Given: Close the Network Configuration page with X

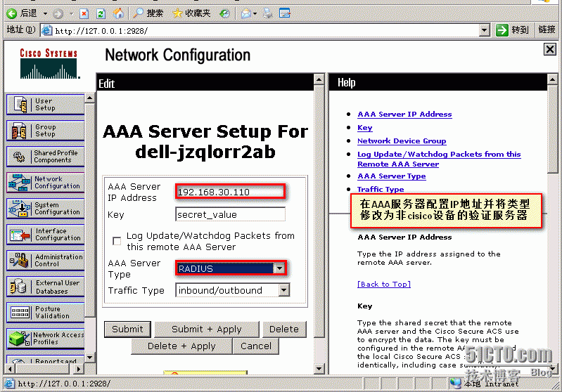Looking at the screenshot, I should coord(550,49).
